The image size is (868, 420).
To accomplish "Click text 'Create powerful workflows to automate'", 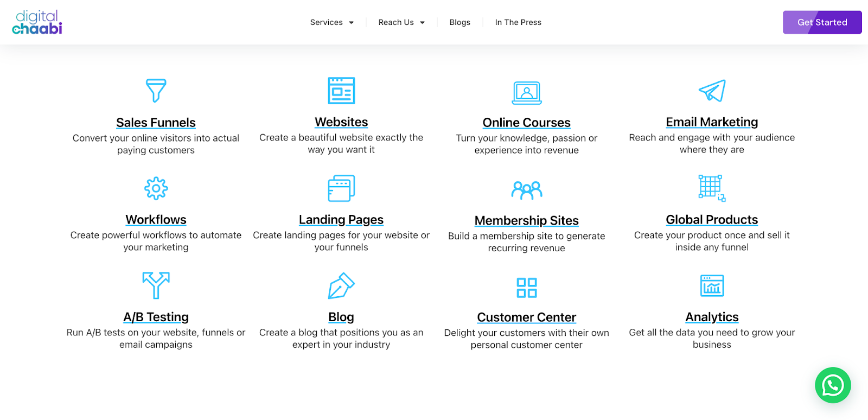I will pos(156,236).
